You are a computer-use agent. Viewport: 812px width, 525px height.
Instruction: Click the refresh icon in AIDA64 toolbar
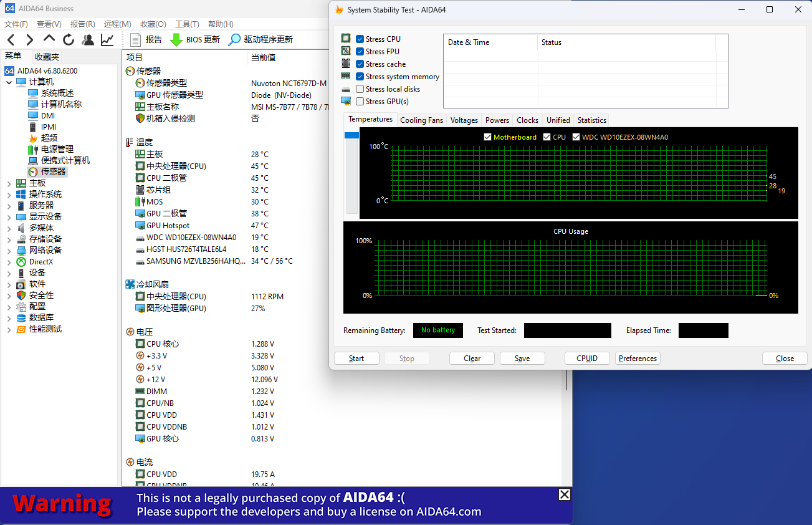pos(69,40)
